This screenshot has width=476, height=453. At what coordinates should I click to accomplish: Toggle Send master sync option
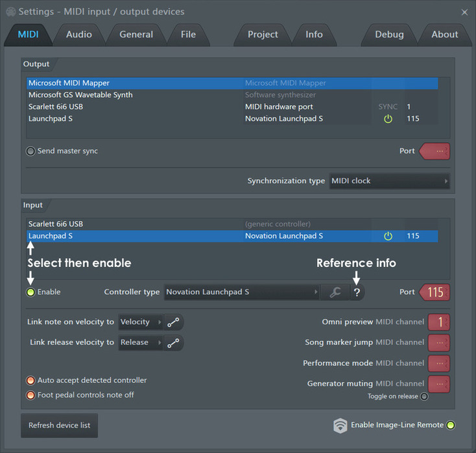30,151
